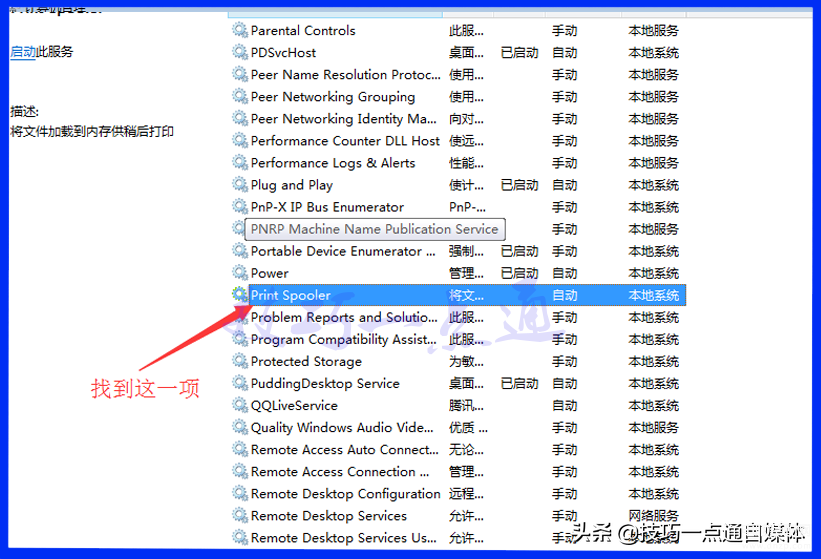Click the gear icon next to QQLiveService
Image resolution: width=821 pixels, height=559 pixels.
pyautogui.click(x=240, y=406)
